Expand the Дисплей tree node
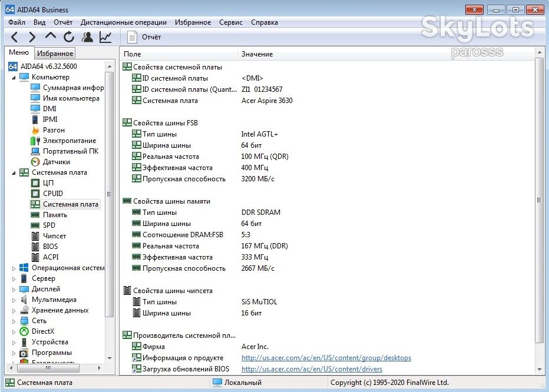Screen dimensions: 549x392 coord(14,290)
